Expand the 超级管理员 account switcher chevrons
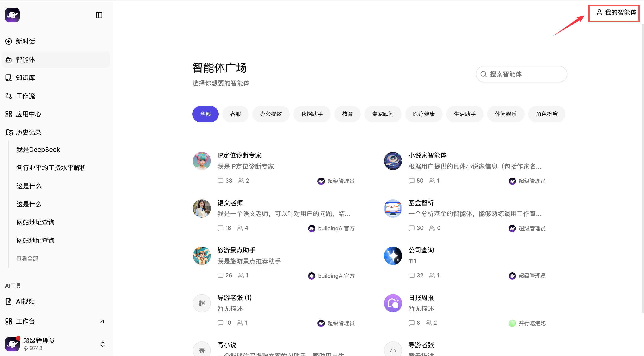Viewport: 644px width, 356px height. click(103, 344)
